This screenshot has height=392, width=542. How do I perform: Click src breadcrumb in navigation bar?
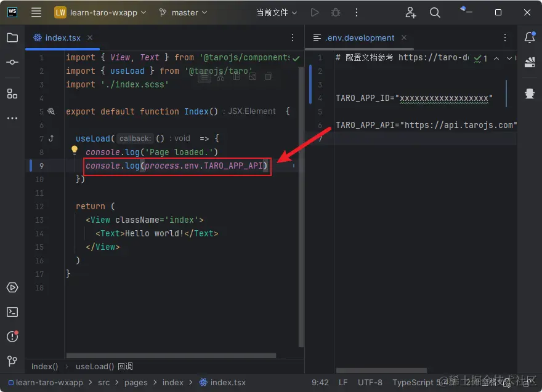click(x=103, y=382)
